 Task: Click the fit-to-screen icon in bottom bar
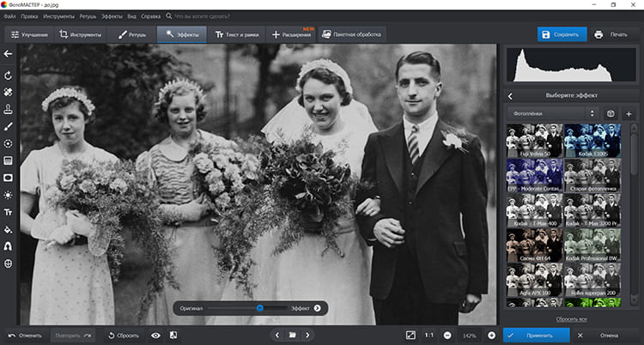tap(410, 335)
